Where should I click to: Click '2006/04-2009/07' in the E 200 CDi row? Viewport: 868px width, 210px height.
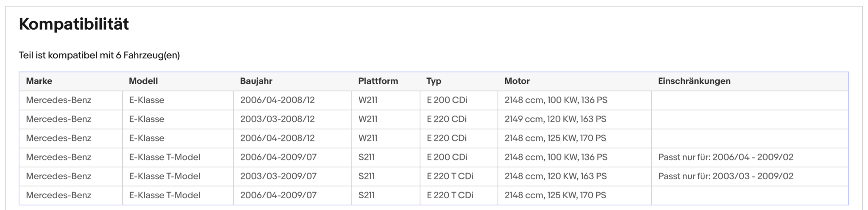tap(278, 157)
